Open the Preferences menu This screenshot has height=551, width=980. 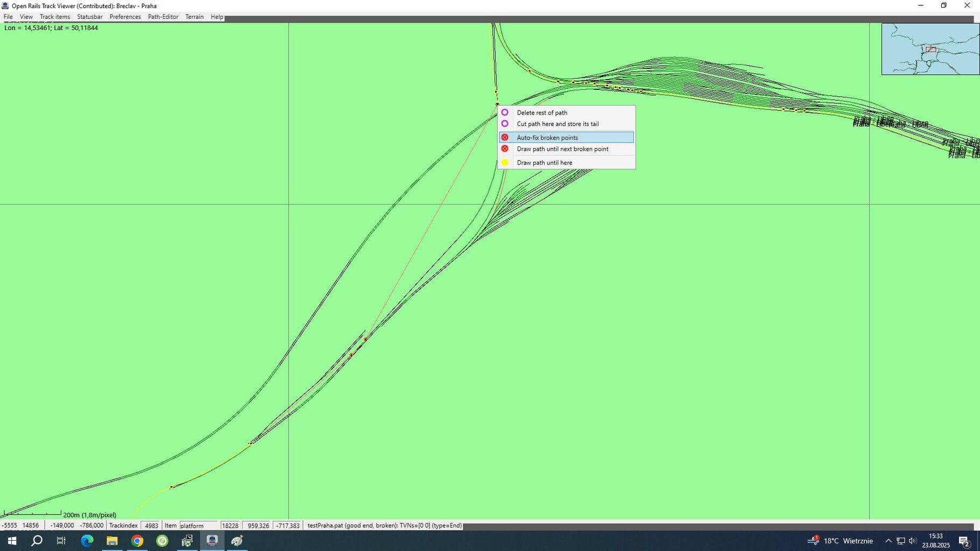point(125,17)
